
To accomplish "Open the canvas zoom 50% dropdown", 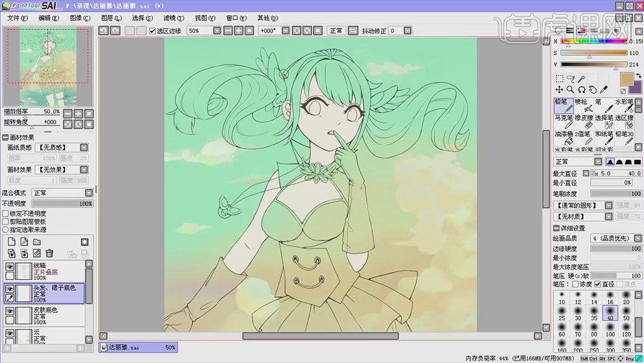I will (x=217, y=31).
